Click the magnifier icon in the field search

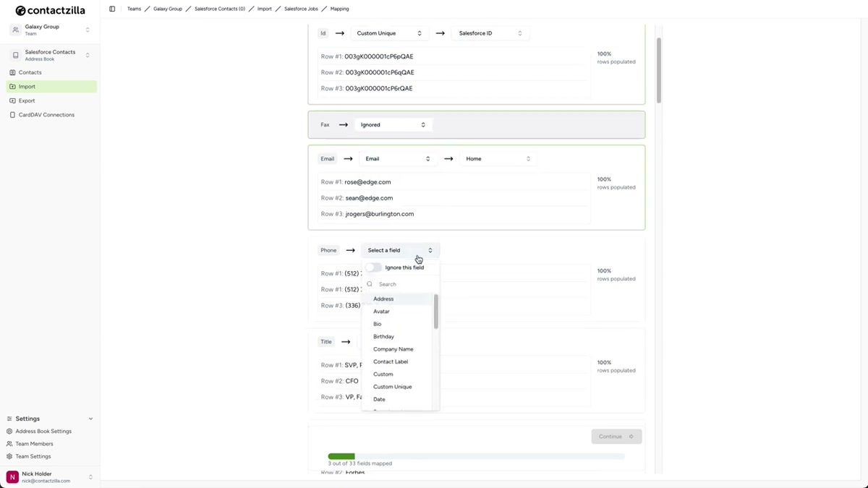point(370,284)
